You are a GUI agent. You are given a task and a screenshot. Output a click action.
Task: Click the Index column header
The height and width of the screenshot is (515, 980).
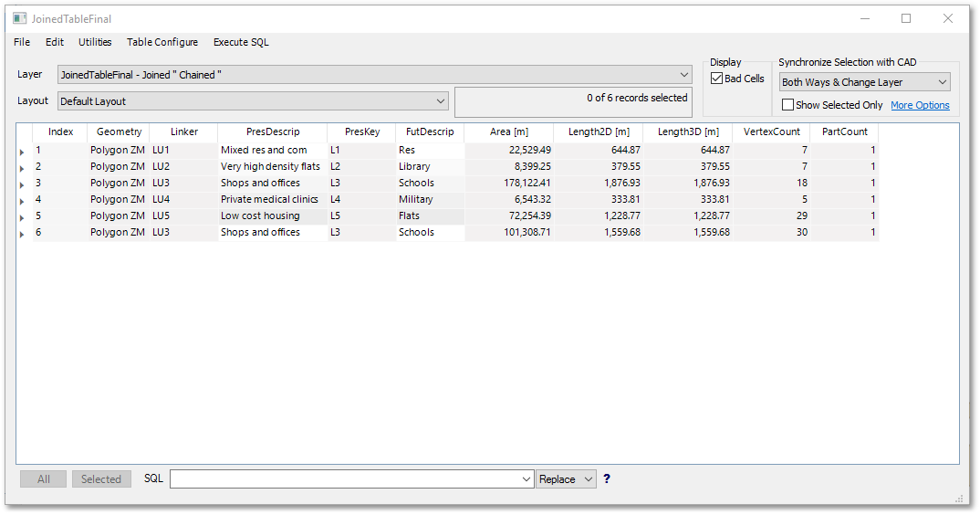(60, 132)
